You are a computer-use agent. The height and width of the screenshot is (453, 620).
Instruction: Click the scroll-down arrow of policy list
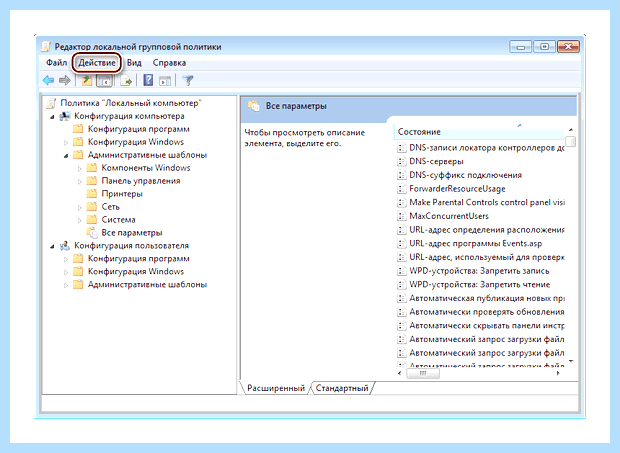(571, 361)
